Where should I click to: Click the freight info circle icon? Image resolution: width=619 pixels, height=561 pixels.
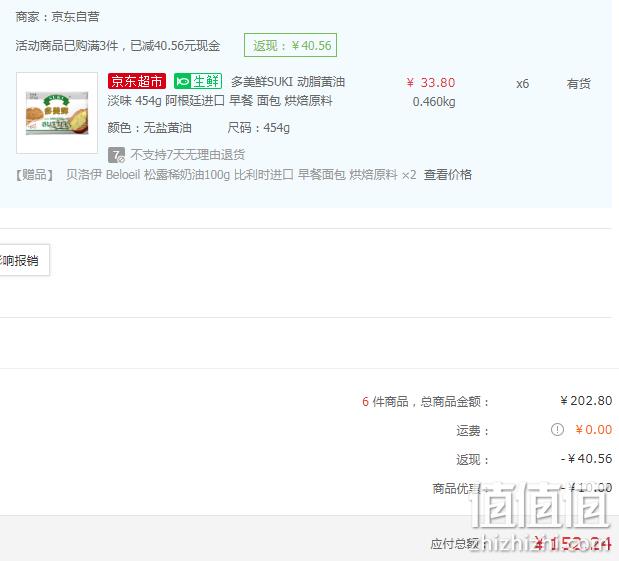click(557, 429)
